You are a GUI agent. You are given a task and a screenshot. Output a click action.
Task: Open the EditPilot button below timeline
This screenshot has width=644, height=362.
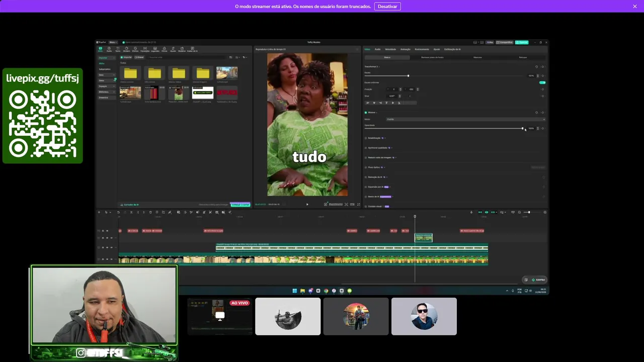[538, 280]
